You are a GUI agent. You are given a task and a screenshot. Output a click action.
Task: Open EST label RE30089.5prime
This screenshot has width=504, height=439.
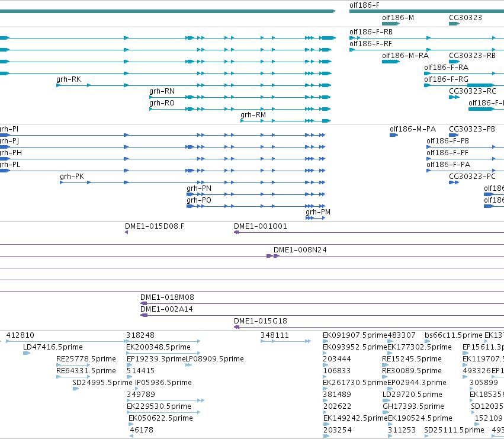412,371
